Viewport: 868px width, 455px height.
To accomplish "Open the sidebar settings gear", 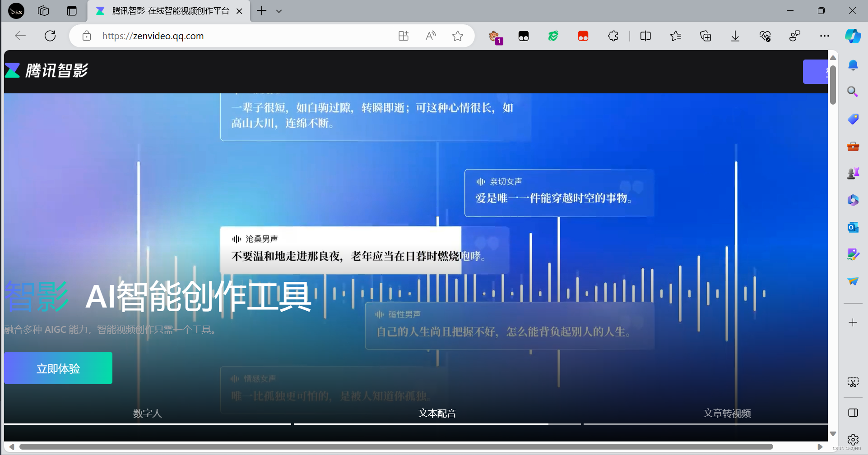I will [853, 439].
